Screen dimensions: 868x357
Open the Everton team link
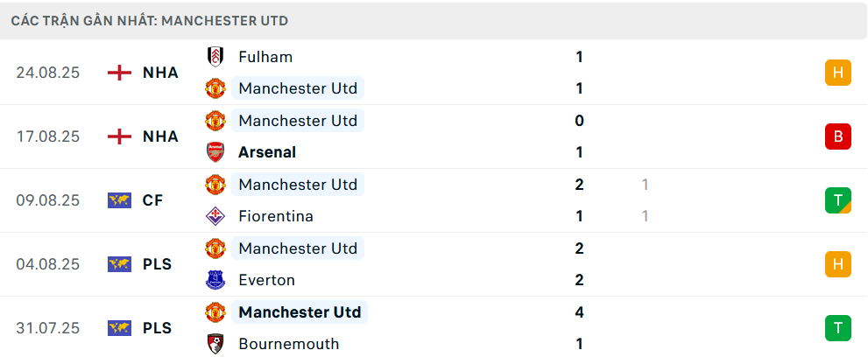(x=266, y=280)
